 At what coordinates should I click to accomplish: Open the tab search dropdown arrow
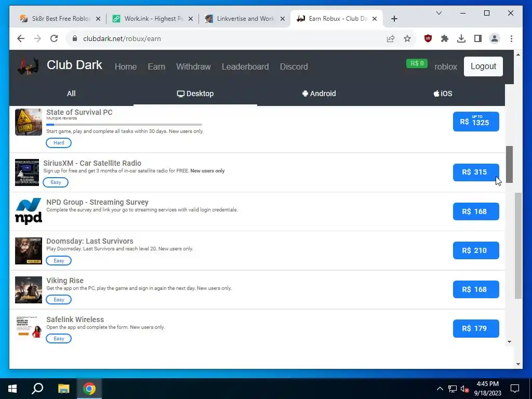point(438,13)
